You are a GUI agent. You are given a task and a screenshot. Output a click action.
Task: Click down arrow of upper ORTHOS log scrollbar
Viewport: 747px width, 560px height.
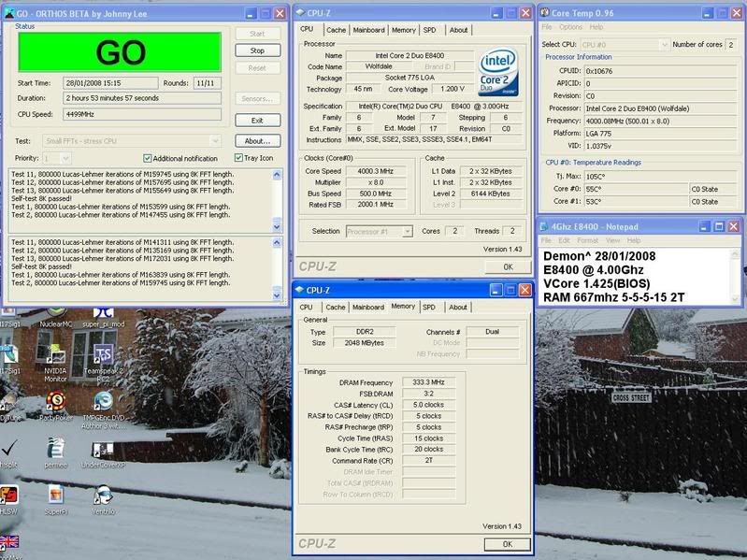[x=277, y=226]
